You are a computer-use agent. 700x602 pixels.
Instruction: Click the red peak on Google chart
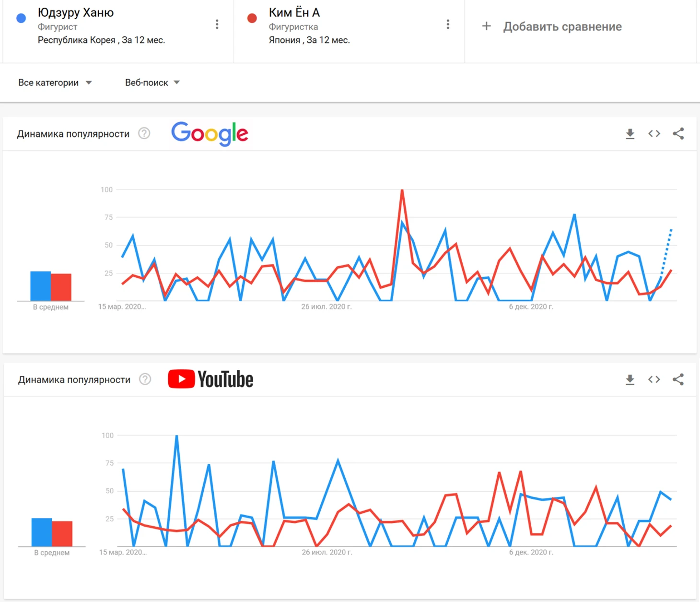pos(402,190)
